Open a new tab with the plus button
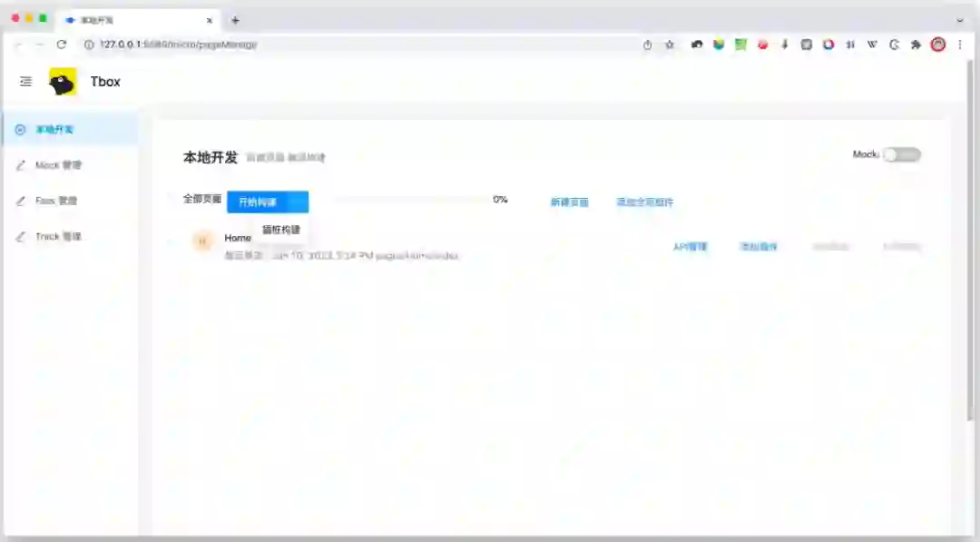 (x=235, y=20)
